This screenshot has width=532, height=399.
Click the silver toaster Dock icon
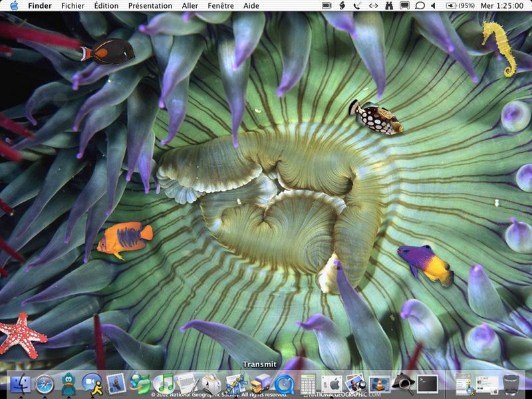211,384
